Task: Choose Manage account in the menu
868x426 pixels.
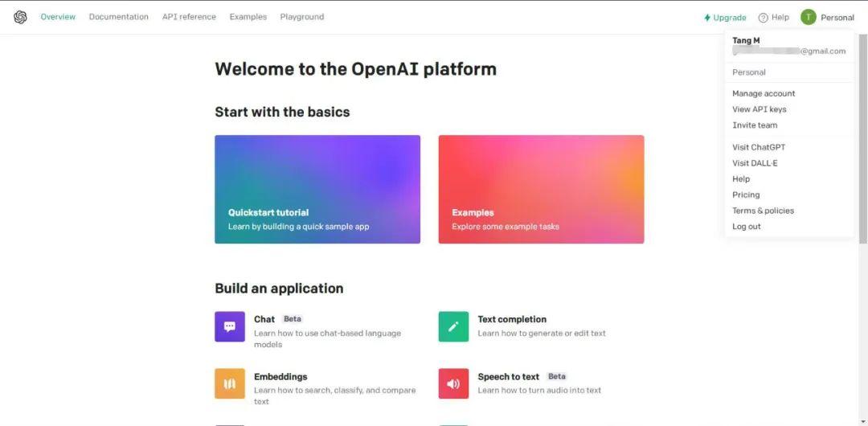Action: [764, 93]
